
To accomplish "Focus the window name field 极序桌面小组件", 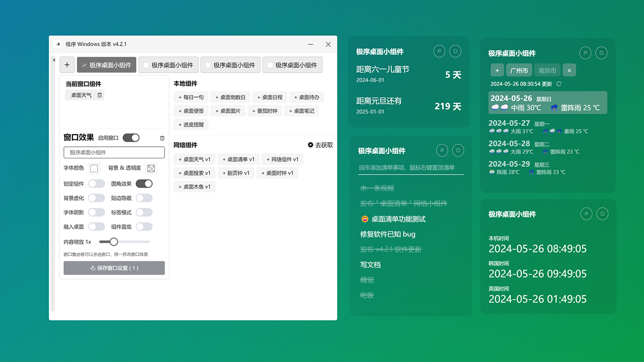I will tap(114, 152).
